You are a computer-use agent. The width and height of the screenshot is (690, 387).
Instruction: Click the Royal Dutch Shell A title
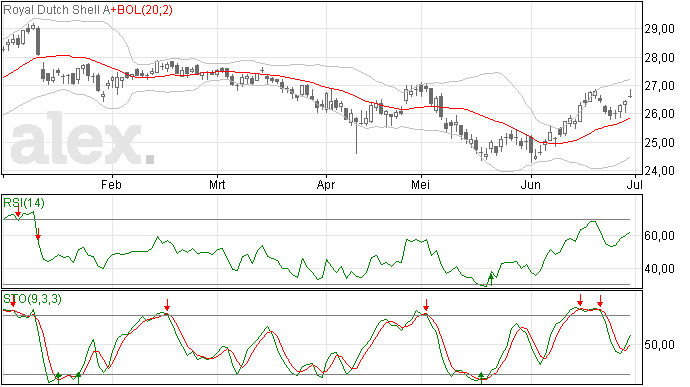(56, 10)
